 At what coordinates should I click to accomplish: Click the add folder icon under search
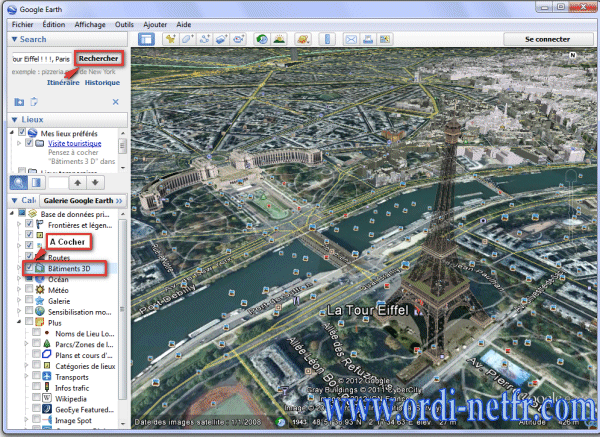pyautogui.click(x=19, y=102)
